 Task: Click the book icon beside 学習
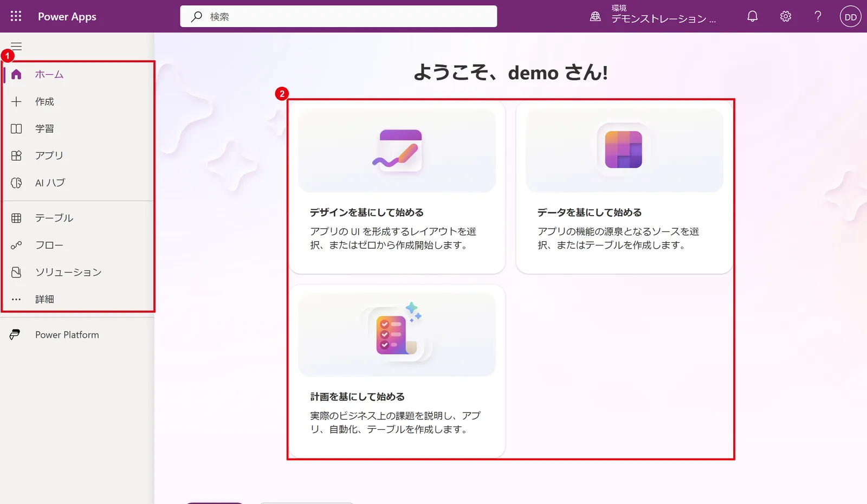16,128
